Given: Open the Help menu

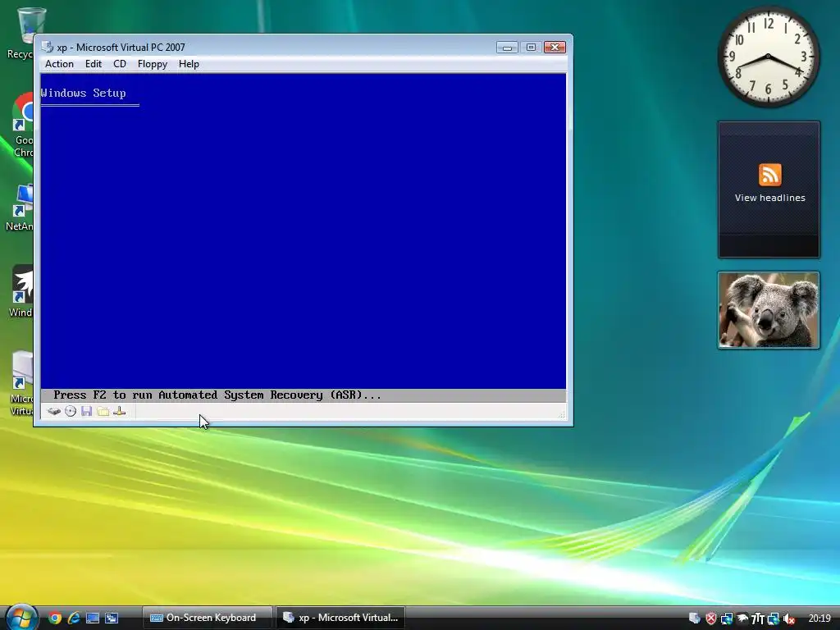Looking at the screenshot, I should pyautogui.click(x=189, y=64).
